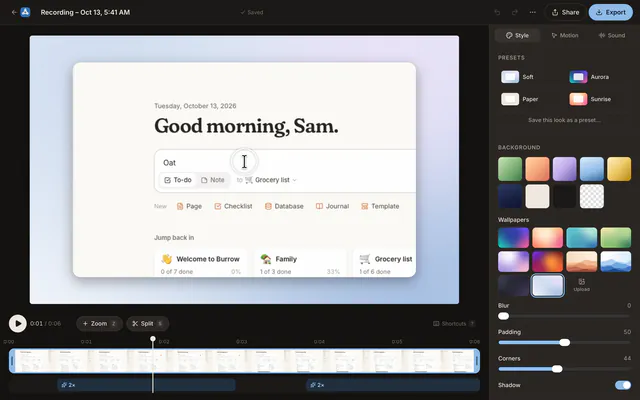Image resolution: width=640 pixels, height=400 pixels.
Task: Select the second 2× zoom segment
Action: coord(393,385)
